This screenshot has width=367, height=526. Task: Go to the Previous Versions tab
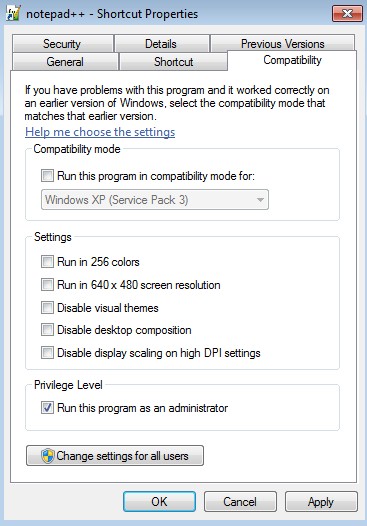click(282, 44)
